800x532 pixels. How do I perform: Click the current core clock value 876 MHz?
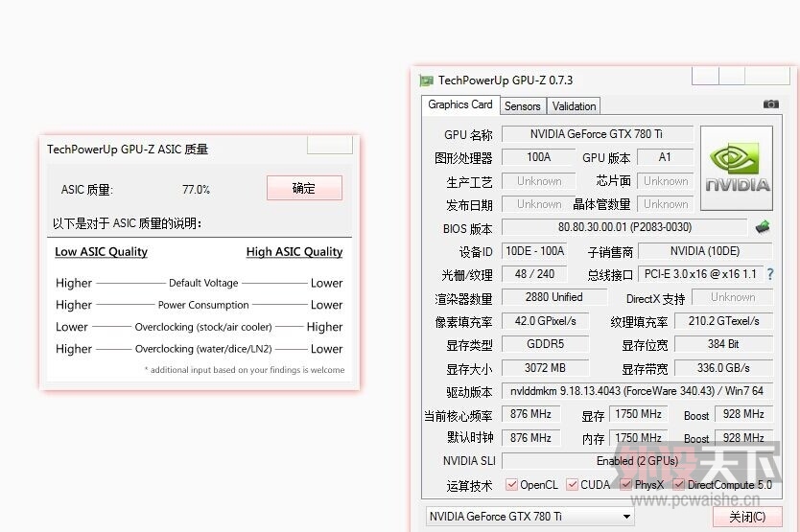(x=530, y=414)
